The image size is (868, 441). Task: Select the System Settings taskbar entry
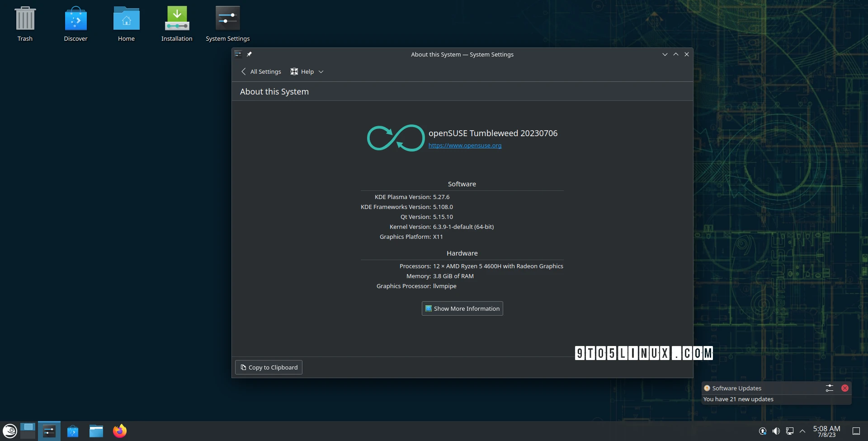[49, 431]
